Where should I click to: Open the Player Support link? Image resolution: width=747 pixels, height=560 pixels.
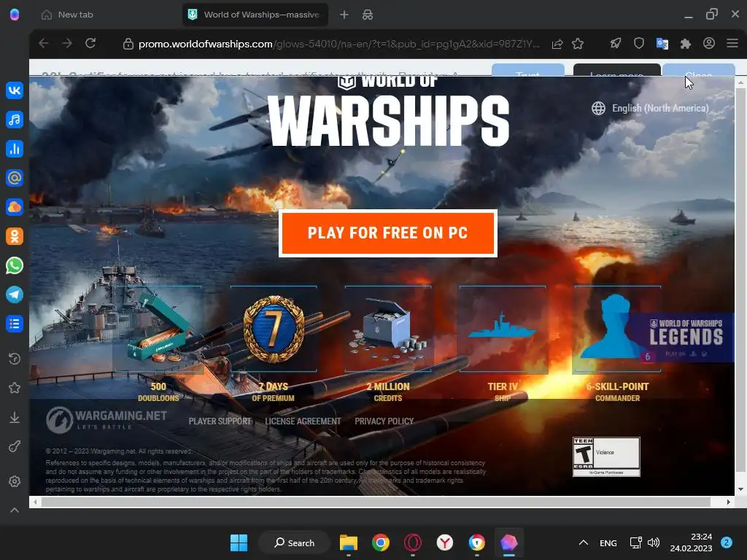click(220, 421)
